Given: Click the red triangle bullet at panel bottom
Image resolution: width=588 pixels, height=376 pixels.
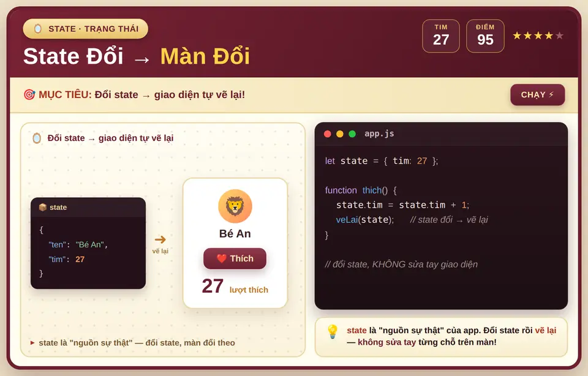Looking at the screenshot, I should (32, 343).
